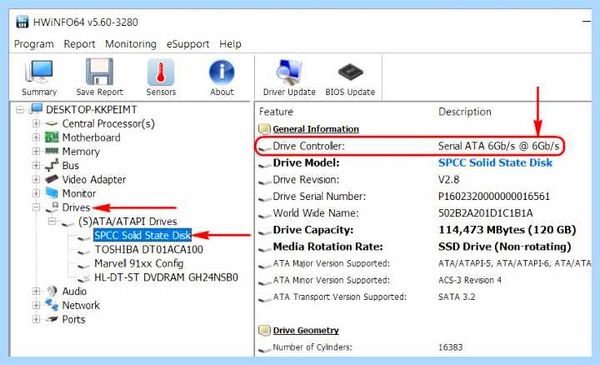Click the Ports connector icon

[x=51, y=319]
